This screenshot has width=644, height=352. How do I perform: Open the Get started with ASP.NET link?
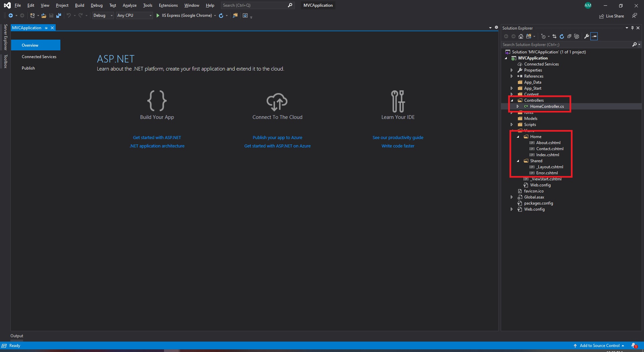tap(157, 138)
